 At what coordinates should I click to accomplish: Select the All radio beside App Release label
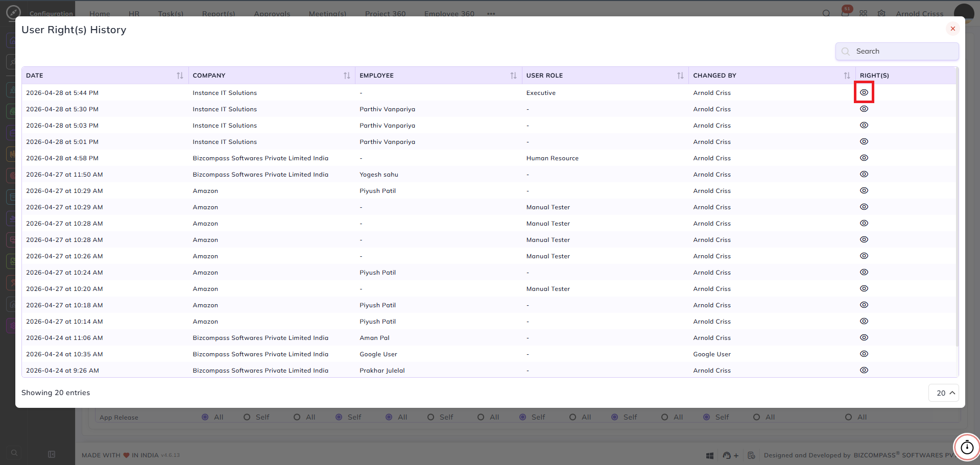click(205, 417)
